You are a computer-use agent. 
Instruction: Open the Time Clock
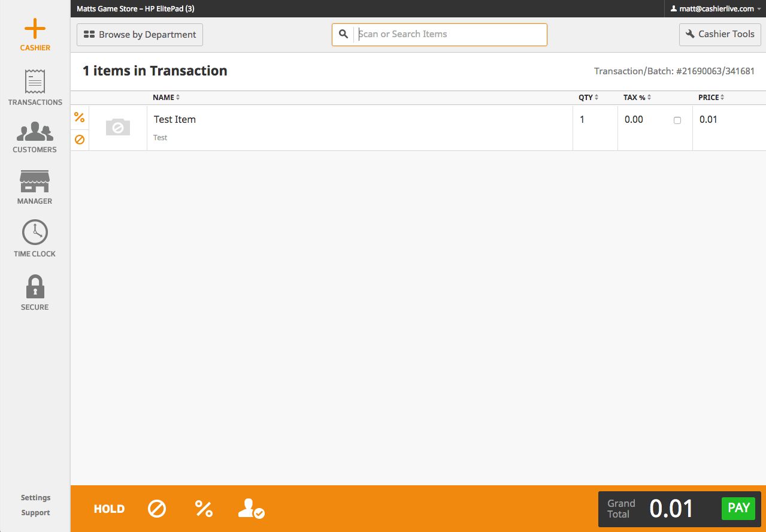34,238
